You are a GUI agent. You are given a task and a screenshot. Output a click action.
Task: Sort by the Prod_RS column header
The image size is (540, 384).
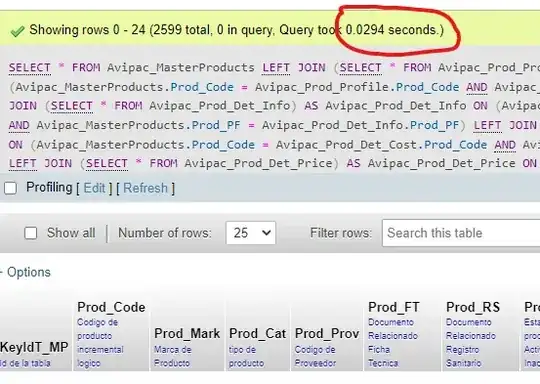pos(473,307)
